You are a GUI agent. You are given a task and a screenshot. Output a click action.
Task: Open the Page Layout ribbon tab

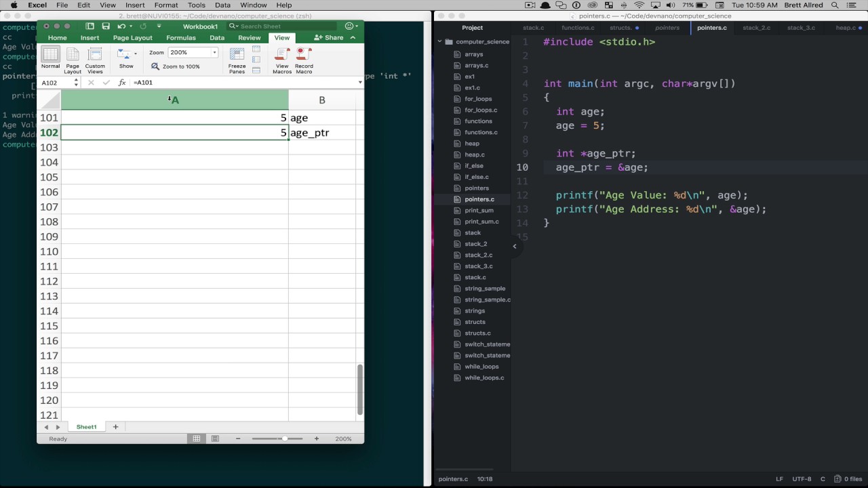coord(132,38)
